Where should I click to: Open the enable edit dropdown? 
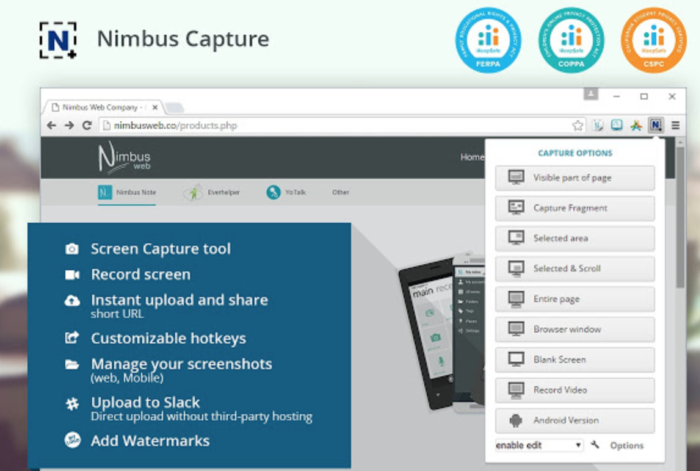[539, 445]
